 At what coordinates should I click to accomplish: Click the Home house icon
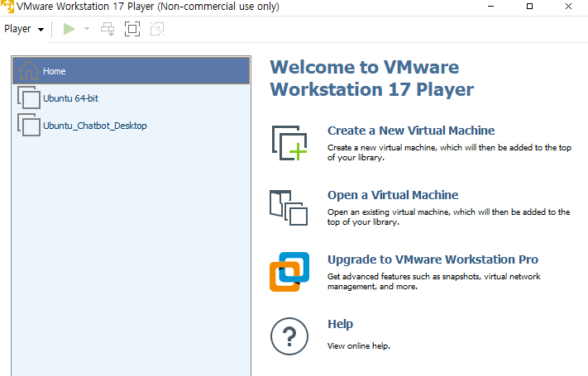(28, 69)
